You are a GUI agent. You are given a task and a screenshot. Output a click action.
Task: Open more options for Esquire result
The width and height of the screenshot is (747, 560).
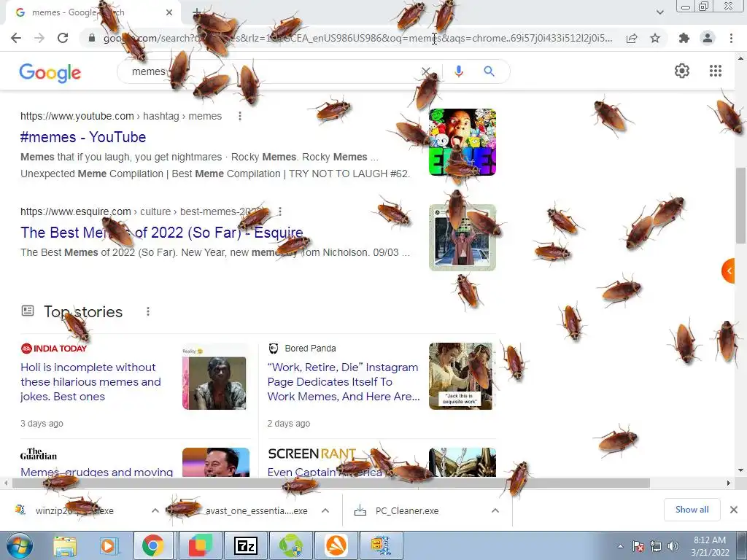pos(280,211)
